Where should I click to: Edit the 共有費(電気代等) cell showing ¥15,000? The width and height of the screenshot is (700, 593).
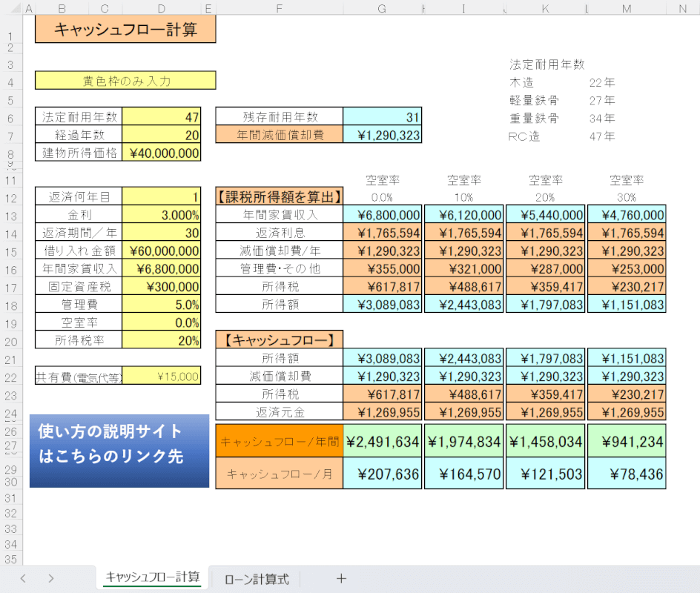tap(162, 376)
